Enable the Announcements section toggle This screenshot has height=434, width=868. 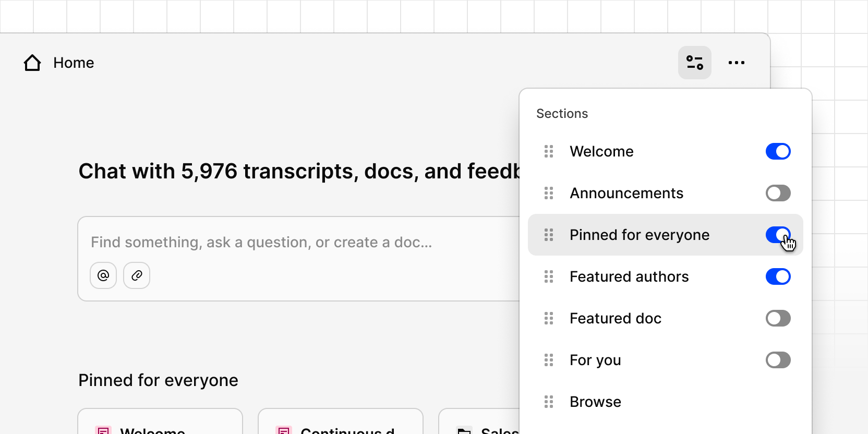coord(778,193)
